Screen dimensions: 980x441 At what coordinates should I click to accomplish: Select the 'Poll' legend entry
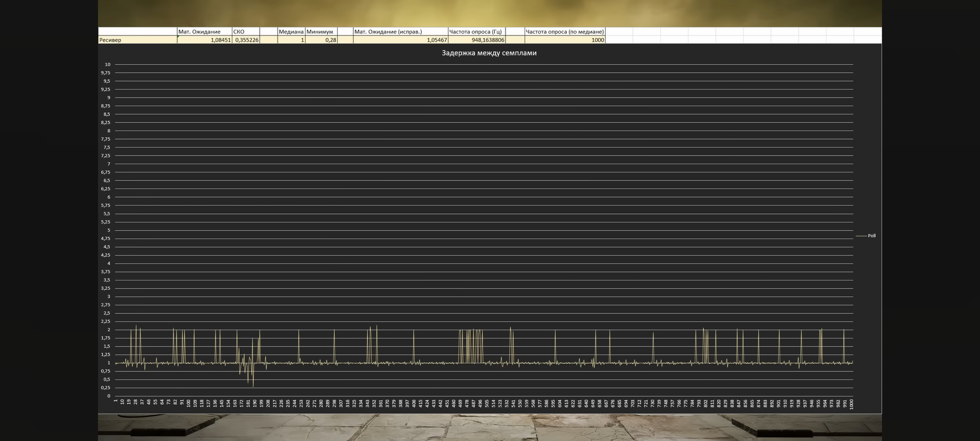click(x=871, y=236)
